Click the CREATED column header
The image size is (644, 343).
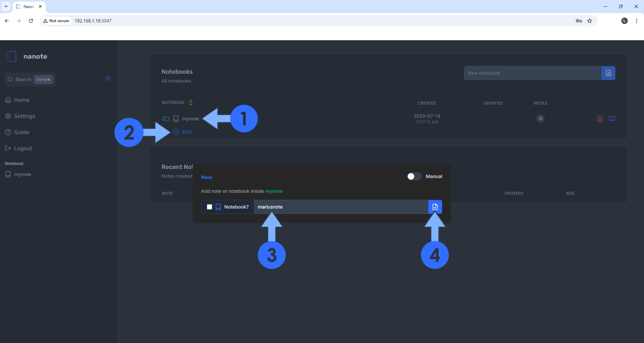[x=427, y=103]
